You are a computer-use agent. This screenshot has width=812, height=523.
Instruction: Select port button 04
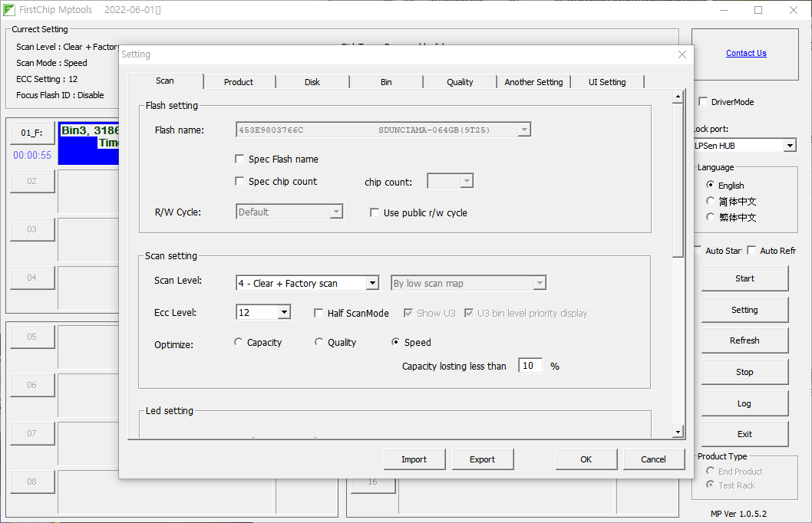[x=32, y=278]
